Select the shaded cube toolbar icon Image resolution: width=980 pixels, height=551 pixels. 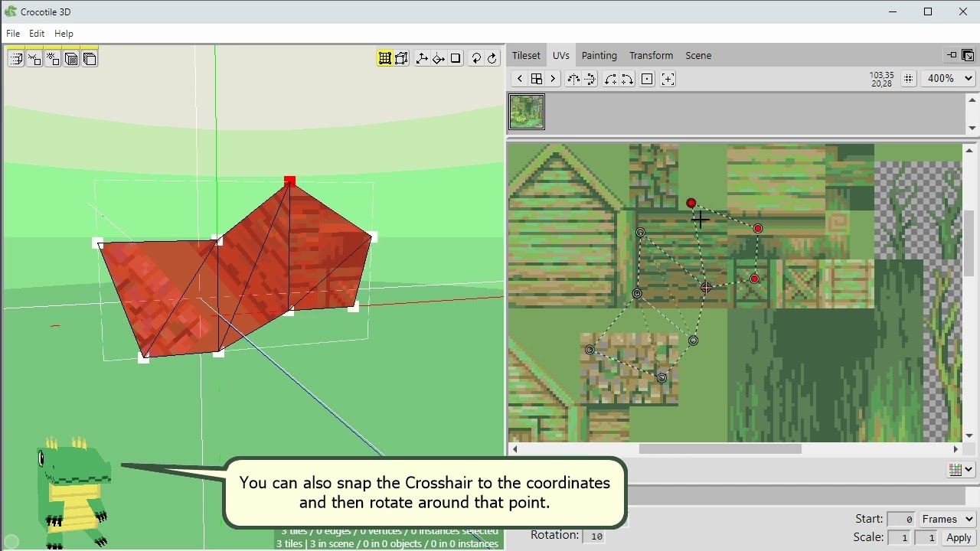[x=71, y=59]
